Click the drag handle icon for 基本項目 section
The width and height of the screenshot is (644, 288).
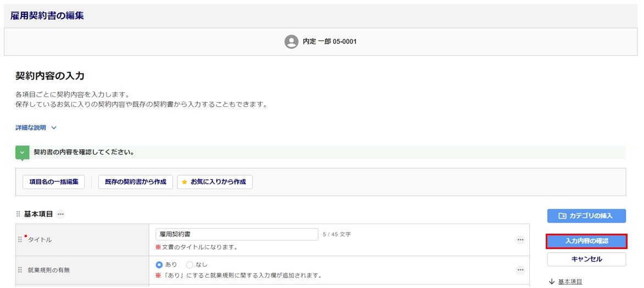click(x=18, y=214)
